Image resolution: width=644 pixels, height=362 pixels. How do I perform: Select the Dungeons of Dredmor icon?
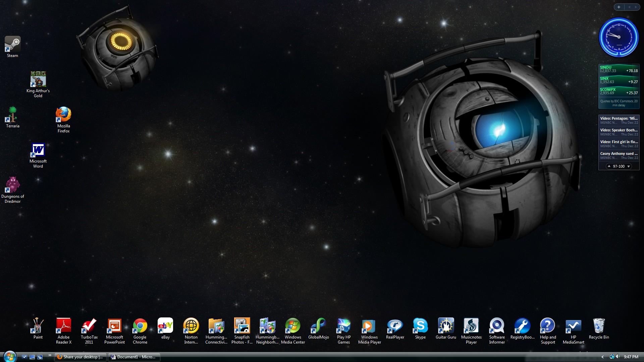(x=12, y=185)
